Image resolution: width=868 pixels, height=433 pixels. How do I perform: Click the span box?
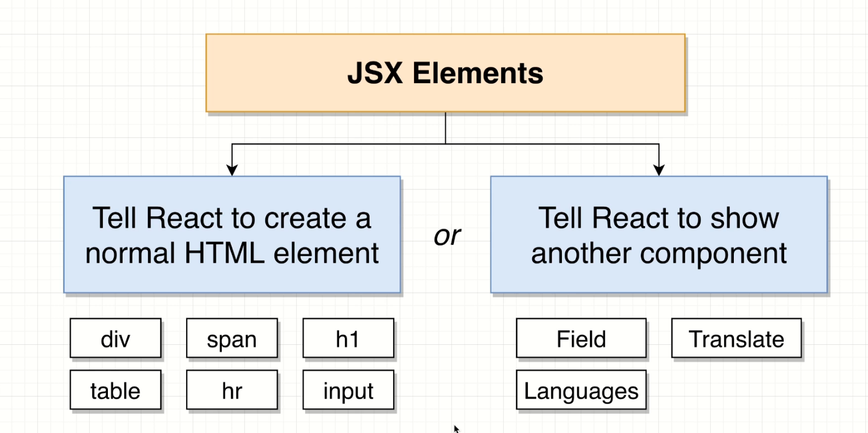pos(232,339)
